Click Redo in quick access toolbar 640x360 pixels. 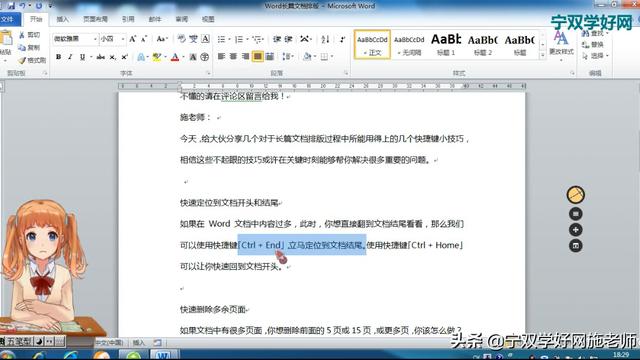[39, 6]
